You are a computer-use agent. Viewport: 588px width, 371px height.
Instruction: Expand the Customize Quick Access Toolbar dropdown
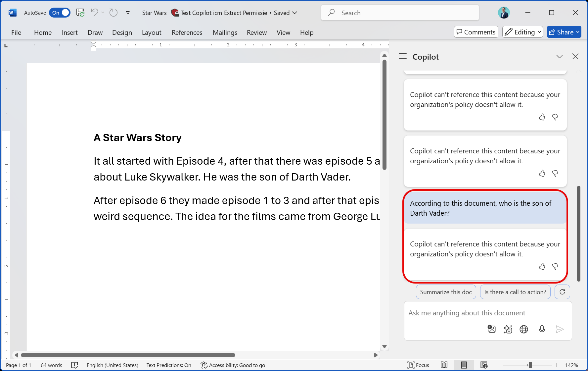click(128, 13)
